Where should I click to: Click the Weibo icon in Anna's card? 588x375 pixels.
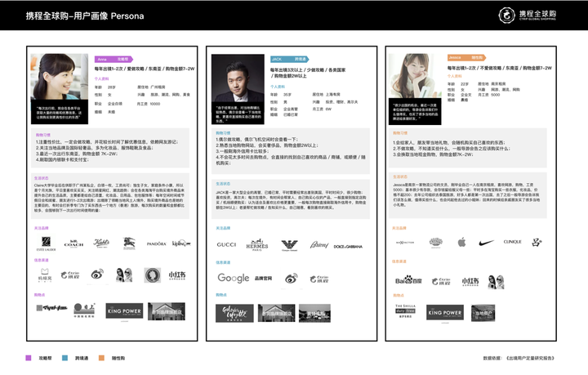coord(97,275)
